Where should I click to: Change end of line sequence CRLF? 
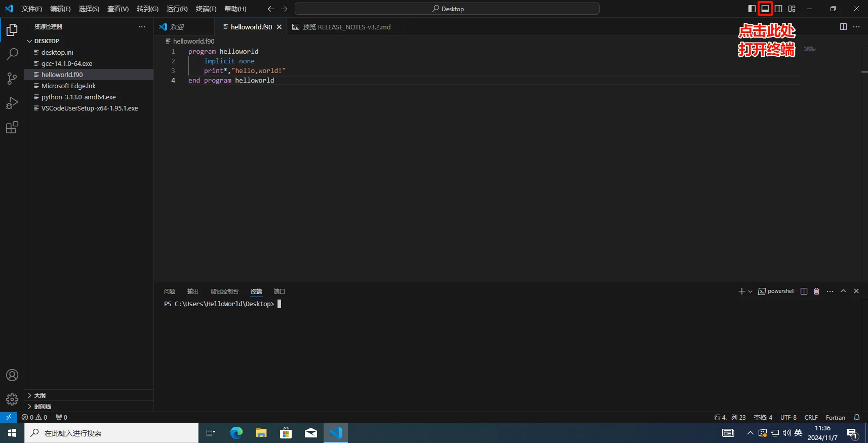tap(811, 417)
